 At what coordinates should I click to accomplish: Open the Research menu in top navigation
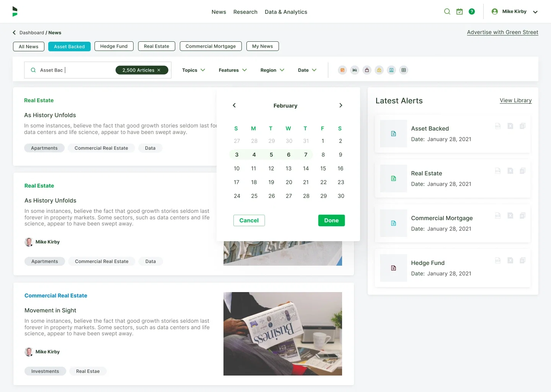coord(245,12)
